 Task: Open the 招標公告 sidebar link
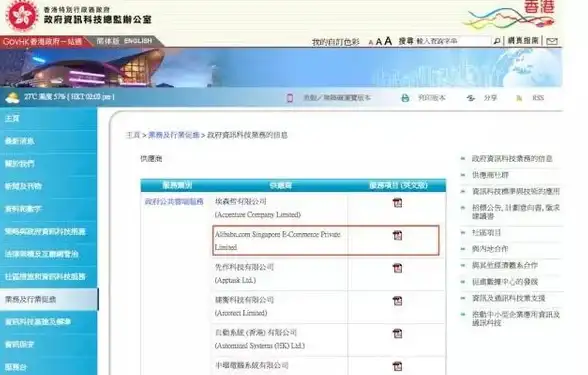tap(516, 212)
